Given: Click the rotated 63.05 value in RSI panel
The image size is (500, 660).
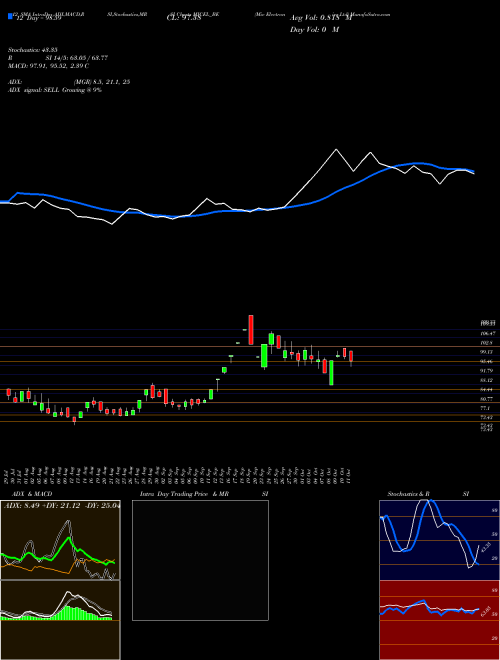Looking at the screenshot, I should click(487, 610).
